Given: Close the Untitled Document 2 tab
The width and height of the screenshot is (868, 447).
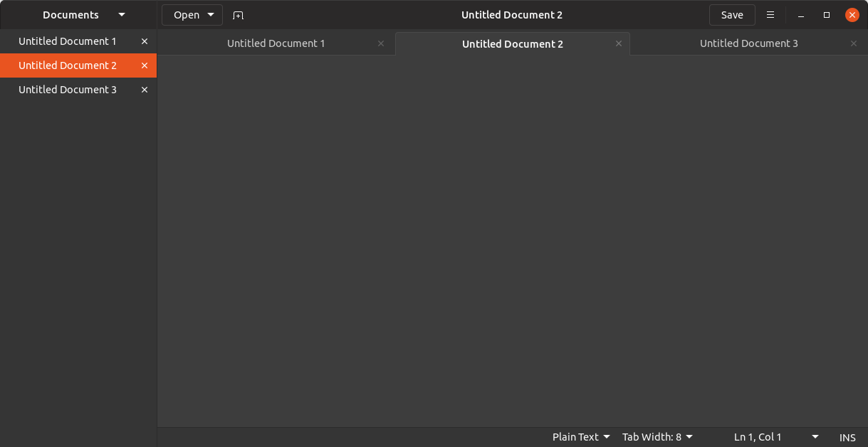Looking at the screenshot, I should pyautogui.click(x=619, y=43).
